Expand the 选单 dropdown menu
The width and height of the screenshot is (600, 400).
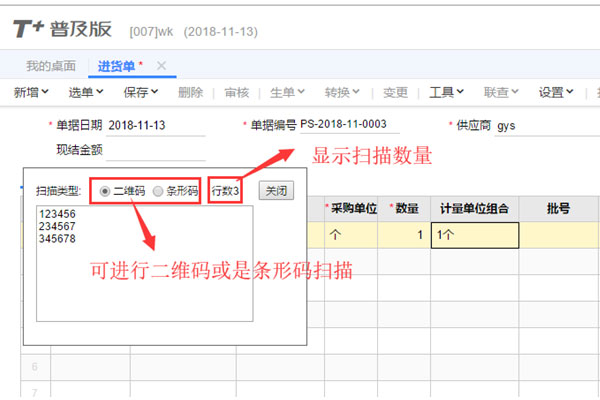pyautogui.click(x=86, y=93)
